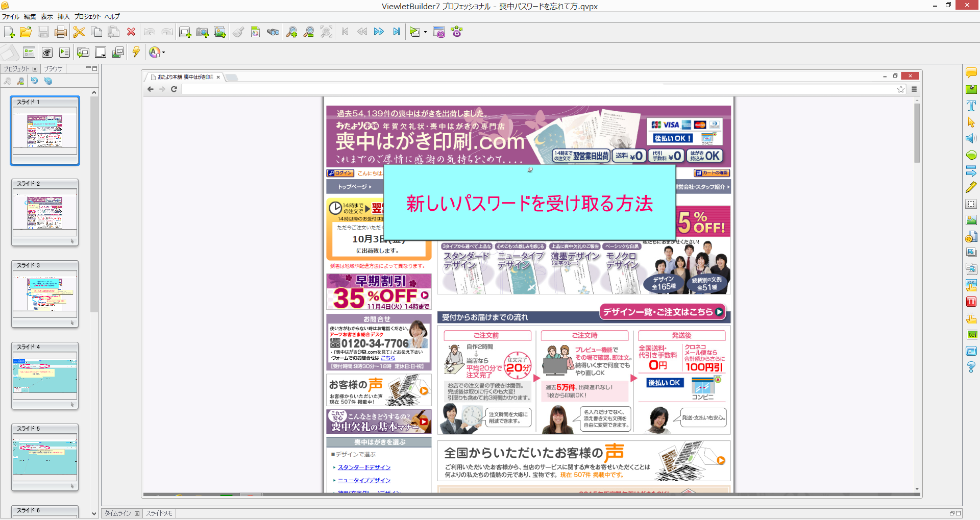Select the pencil drawing tool
The image size is (980, 520).
971,187
